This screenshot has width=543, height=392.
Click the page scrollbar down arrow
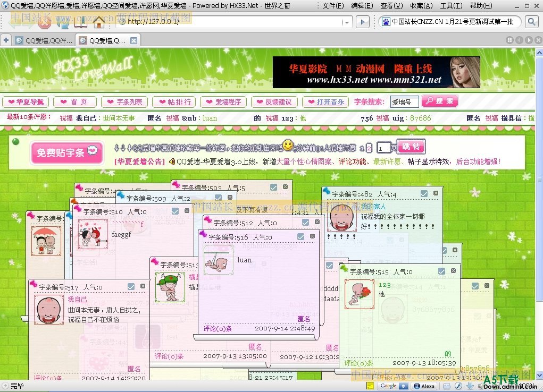click(x=539, y=376)
